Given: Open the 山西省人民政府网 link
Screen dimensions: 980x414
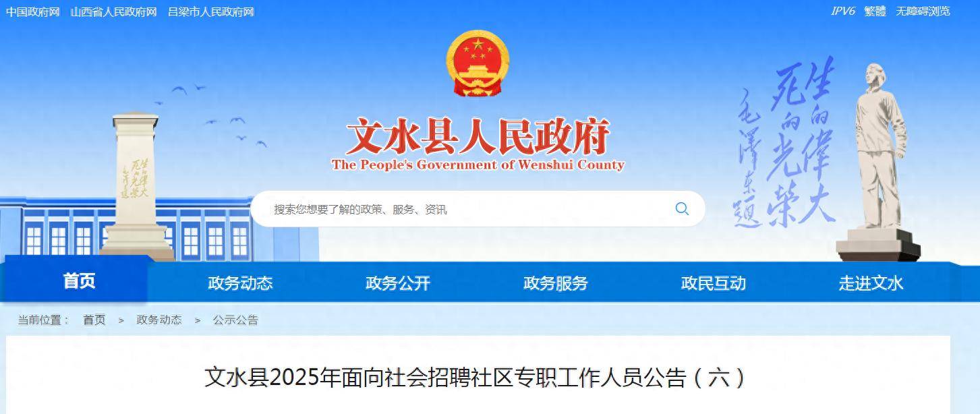Looking at the screenshot, I should [x=114, y=12].
